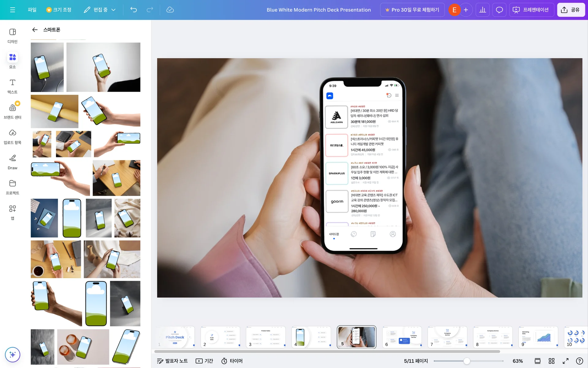The height and width of the screenshot is (368, 588).
Task: Open the 편집 중 dropdown
Action: (x=100, y=10)
